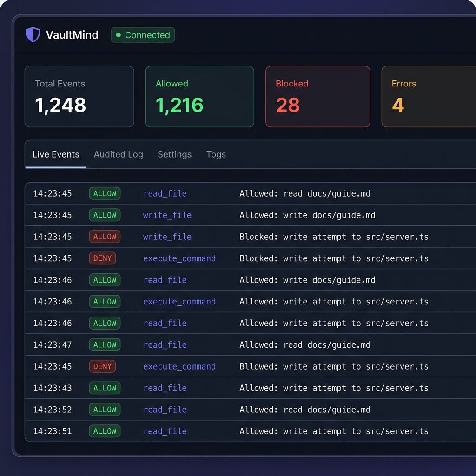Open the Total Events 1,248 card
Screen dimensions: 476x476
79,97
